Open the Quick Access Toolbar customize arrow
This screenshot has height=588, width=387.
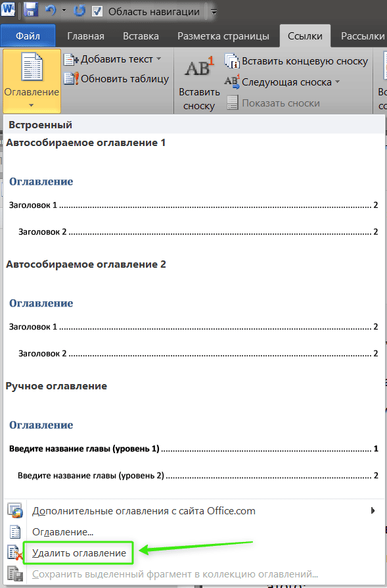(x=214, y=12)
